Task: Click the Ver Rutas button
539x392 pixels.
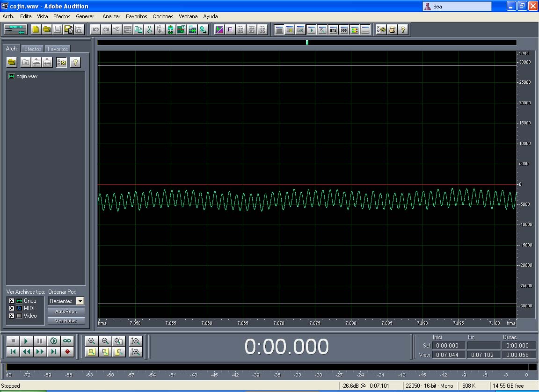Action: 66,320
